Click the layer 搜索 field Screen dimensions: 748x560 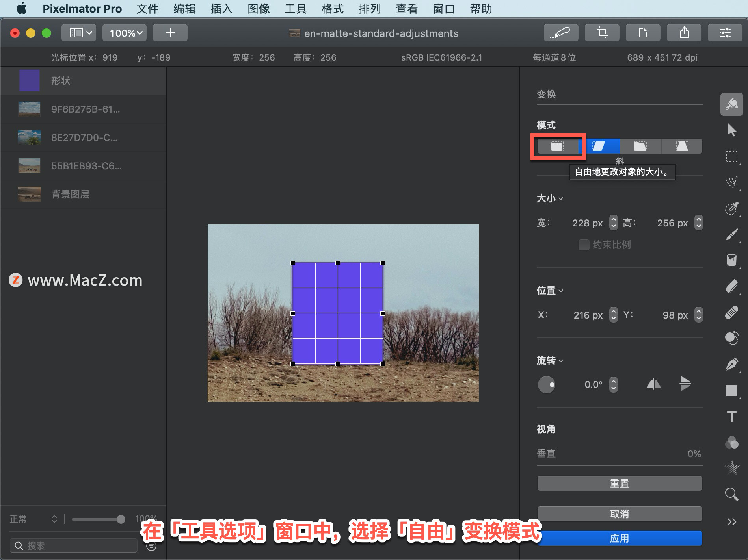tap(74, 546)
